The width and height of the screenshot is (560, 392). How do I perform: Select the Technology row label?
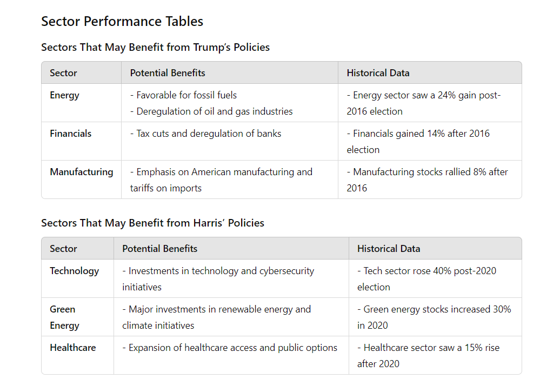click(x=75, y=271)
